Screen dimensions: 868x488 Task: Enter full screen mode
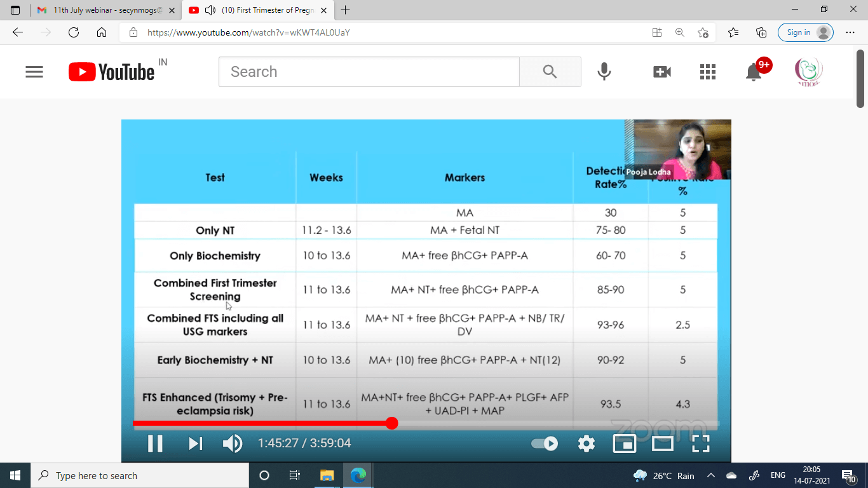(700, 443)
